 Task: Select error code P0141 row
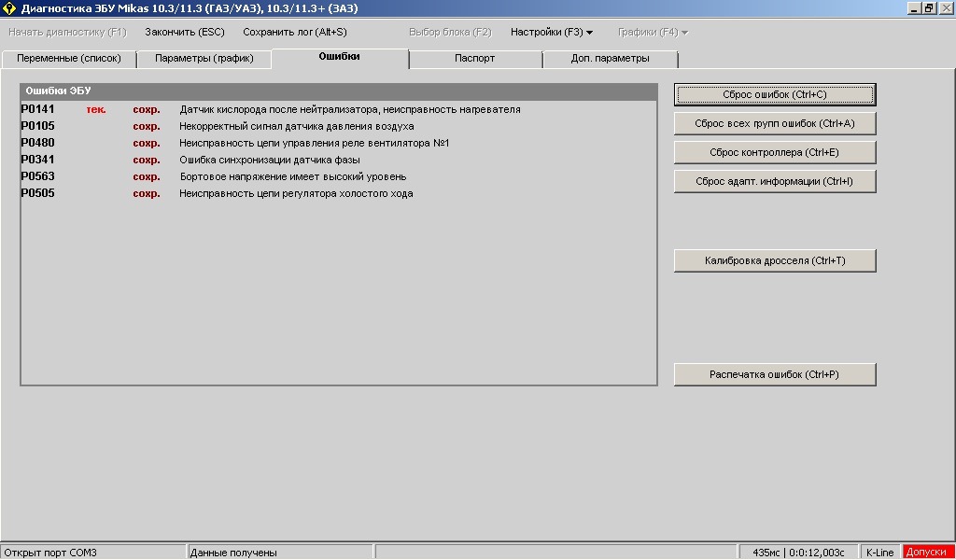pos(338,110)
